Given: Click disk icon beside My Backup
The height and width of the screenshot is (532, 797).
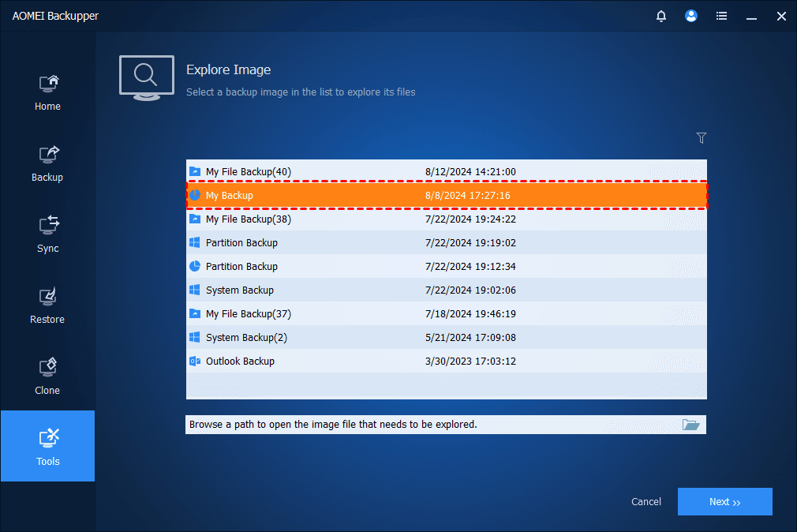Looking at the screenshot, I should [195, 195].
